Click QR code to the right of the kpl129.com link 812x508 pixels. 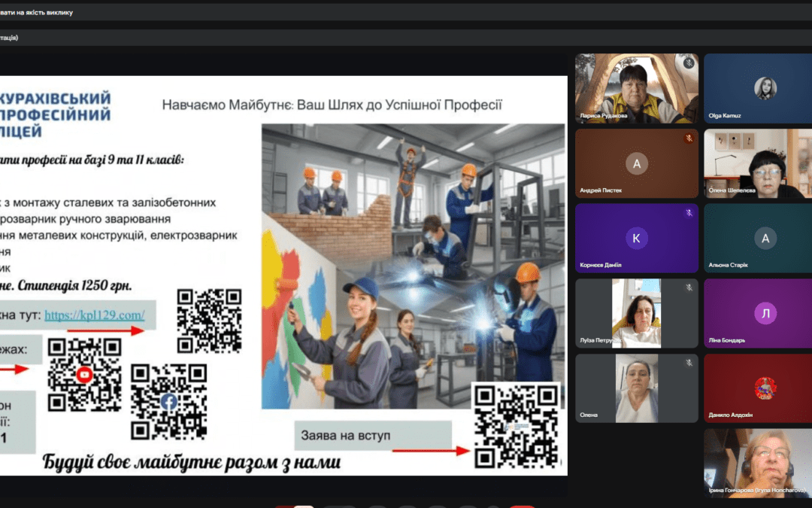coord(209,321)
